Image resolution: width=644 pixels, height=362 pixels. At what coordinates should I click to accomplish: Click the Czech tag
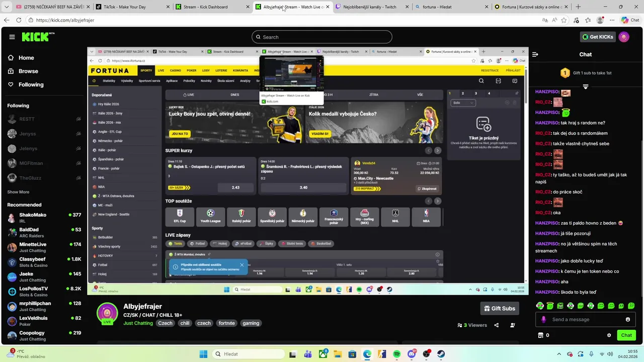tap(165, 323)
